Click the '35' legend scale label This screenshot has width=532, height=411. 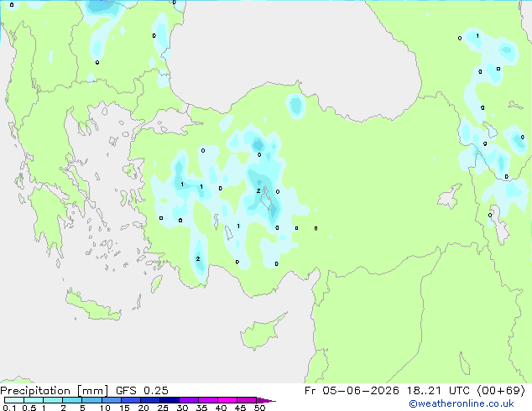(x=201, y=408)
